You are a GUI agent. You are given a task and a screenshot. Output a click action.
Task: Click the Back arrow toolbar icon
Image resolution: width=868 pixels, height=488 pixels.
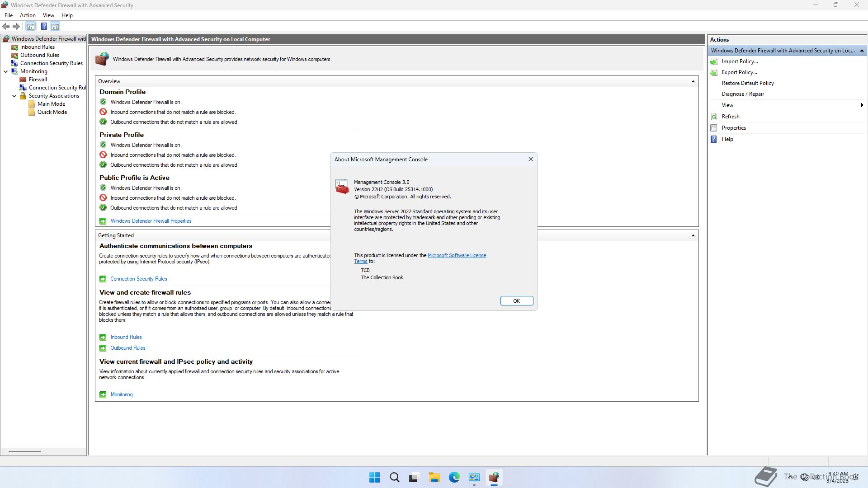point(6,27)
